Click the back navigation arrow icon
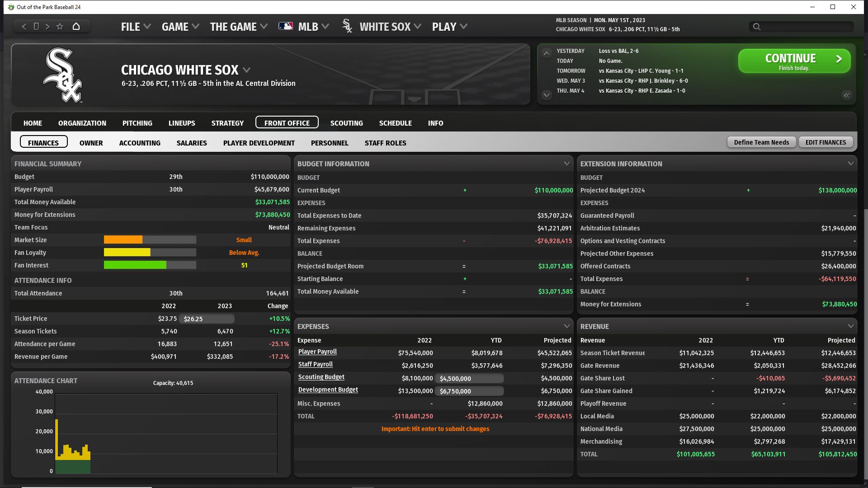Viewport: 868px width, 488px height. (x=24, y=27)
